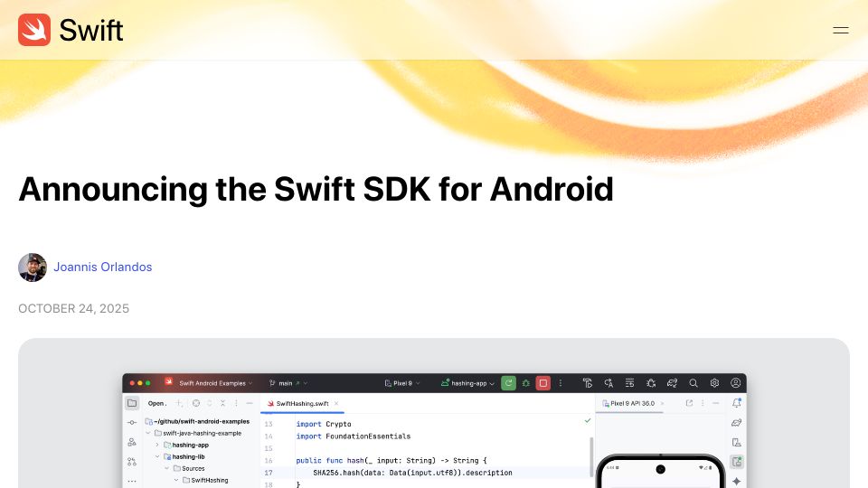Click the Pixel phone emulator preview screen

660,472
